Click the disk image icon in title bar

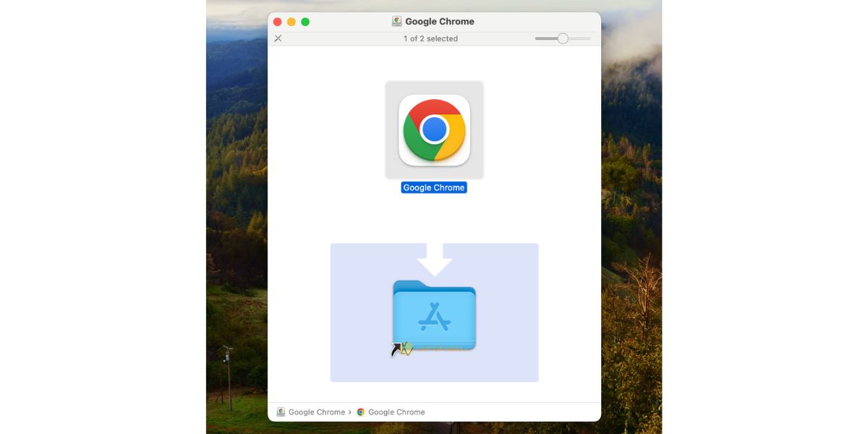pos(397,22)
